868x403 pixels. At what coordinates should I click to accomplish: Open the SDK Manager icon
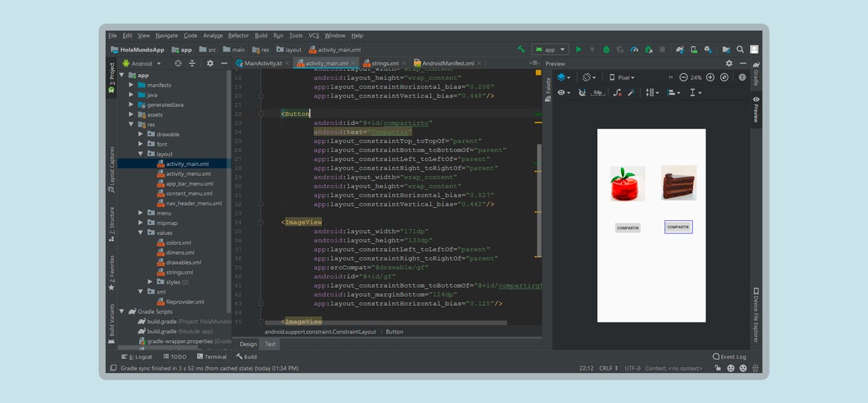point(708,49)
